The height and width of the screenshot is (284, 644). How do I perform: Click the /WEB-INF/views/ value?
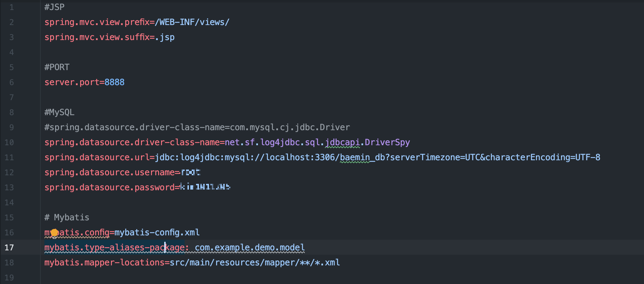coord(192,22)
